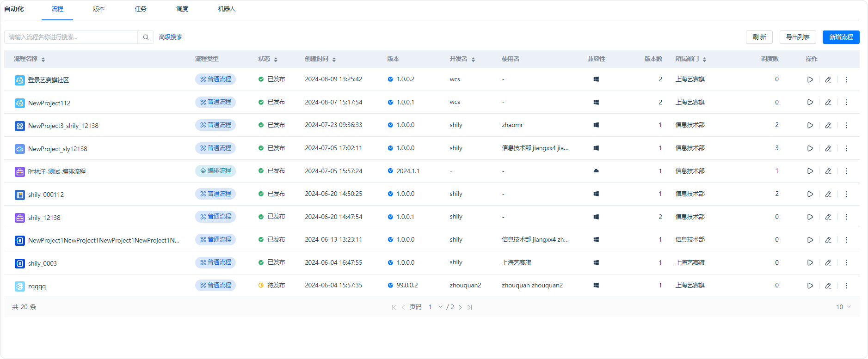Jump to the last page

[469, 307]
